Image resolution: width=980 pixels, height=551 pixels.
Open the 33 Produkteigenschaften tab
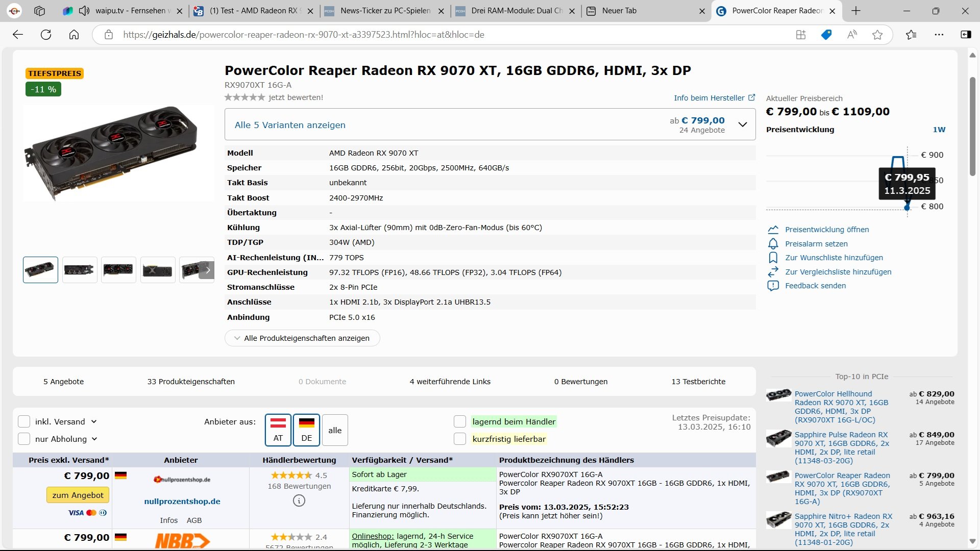[x=191, y=382]
